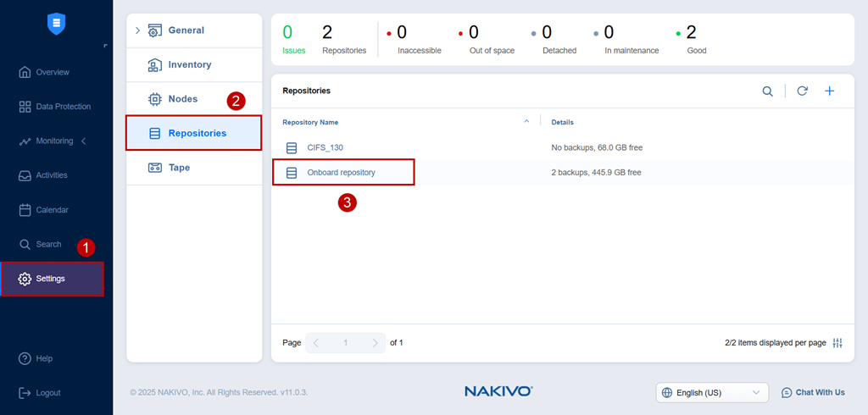Sort by Repository Name column header
Screen dimensions: 868x415
pos(310,122)
